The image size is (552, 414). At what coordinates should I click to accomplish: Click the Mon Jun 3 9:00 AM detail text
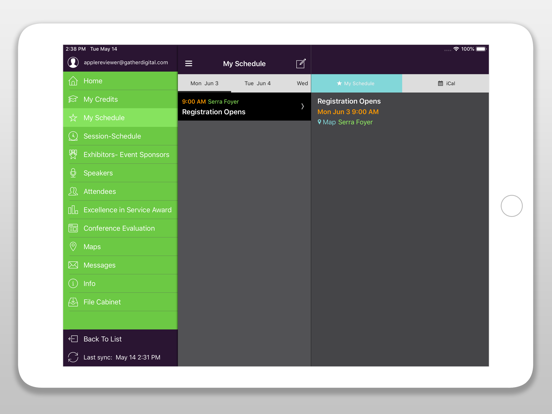(348, 112)
